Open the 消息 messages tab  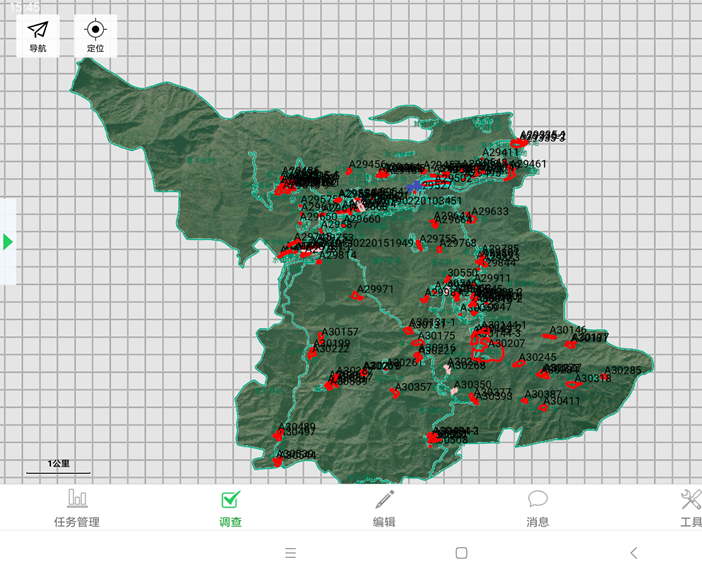538,507
